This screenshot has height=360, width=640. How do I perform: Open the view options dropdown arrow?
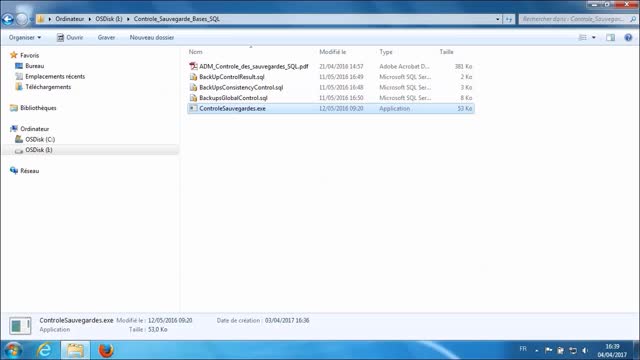tap(594, 38)
